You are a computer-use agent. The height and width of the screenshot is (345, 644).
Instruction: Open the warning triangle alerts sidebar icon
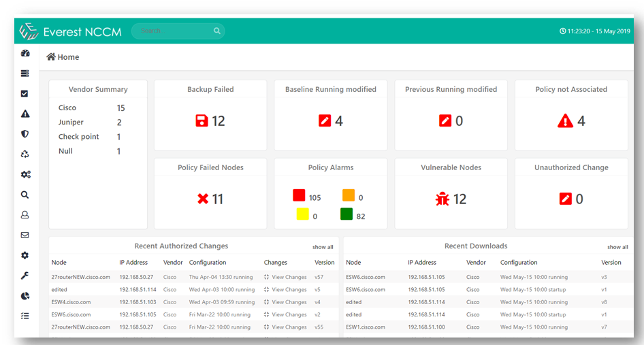point(25,114)
